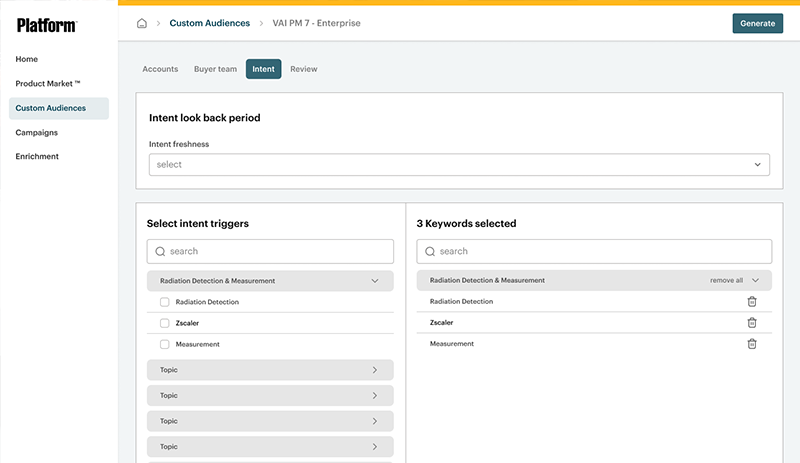Open the Review tab
The height and width of the screenshot is (463, 800).
[303, 69]
